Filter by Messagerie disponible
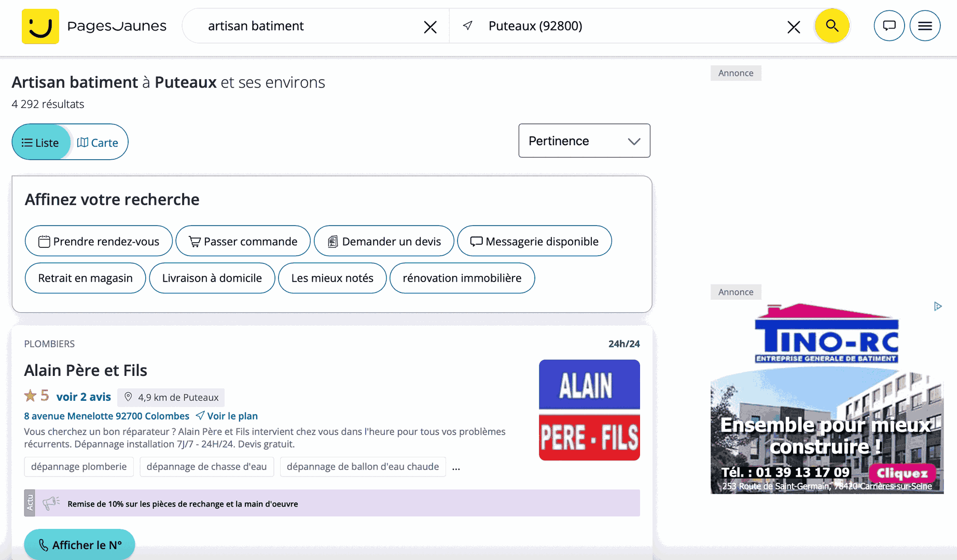The height and width of the screenshot is (560, 957). click(x=534, y=241)
